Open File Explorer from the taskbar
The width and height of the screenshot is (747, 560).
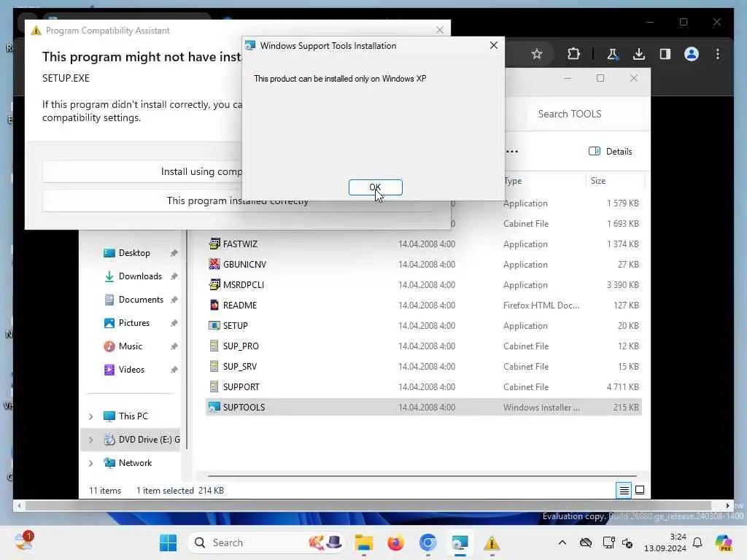point(363,542)
